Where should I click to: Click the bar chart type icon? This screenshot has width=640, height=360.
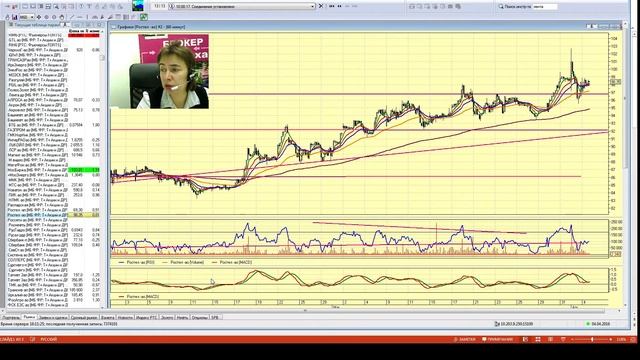point(14,17)
